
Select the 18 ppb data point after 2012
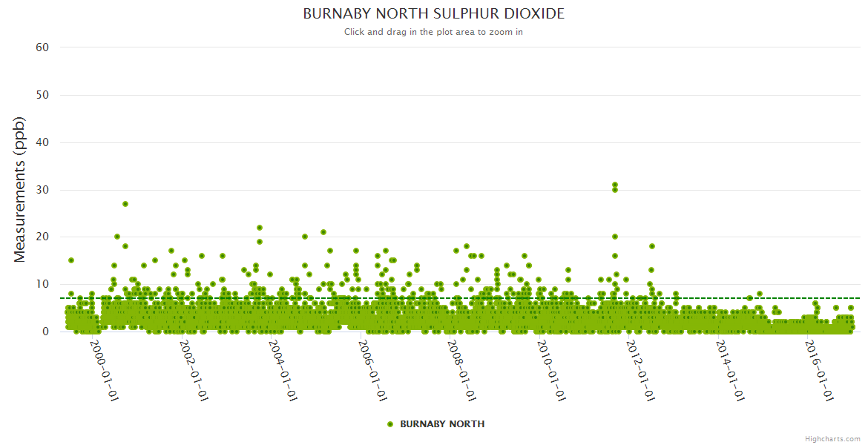652,246
